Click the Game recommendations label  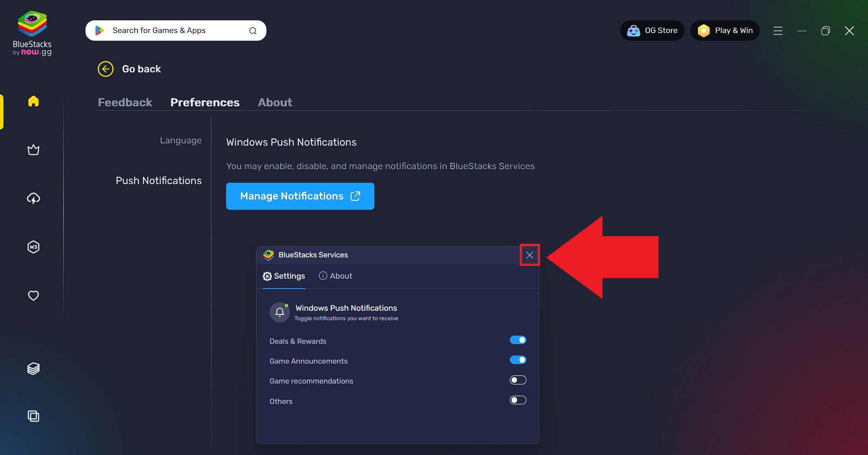point(311,381)
